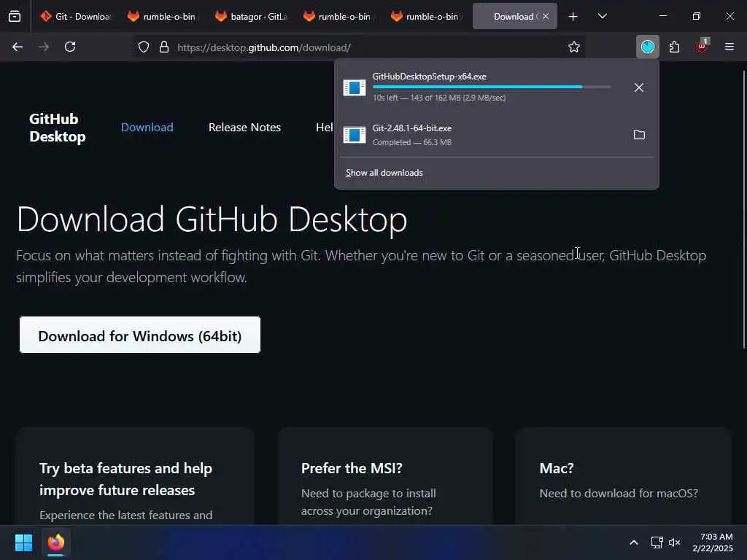
Task: Open the partially hidden Help nav link
Action: [x=325, y=128]
